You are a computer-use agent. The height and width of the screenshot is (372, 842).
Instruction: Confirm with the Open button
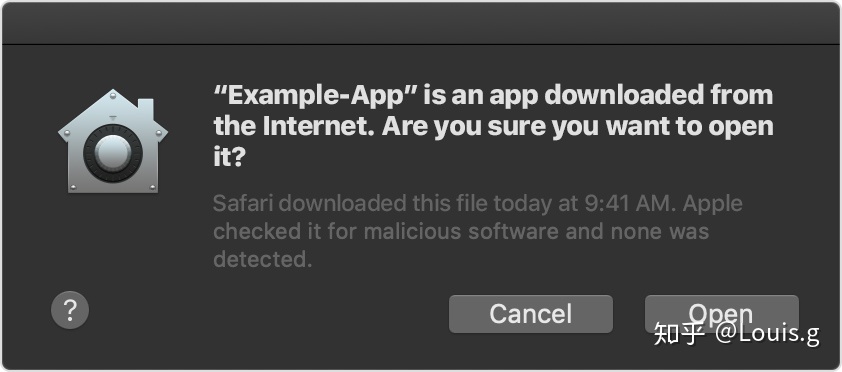721,311
